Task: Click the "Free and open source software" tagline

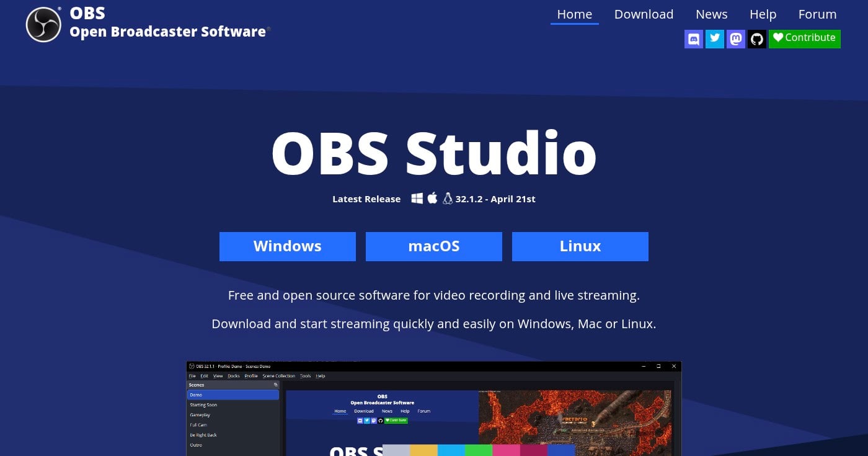Action: (434, 295)
